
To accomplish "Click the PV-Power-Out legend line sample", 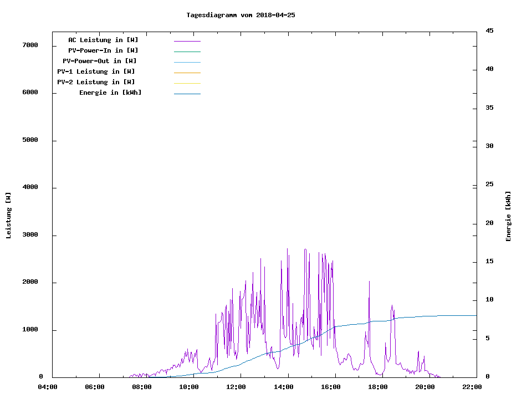I will (187, 62).
